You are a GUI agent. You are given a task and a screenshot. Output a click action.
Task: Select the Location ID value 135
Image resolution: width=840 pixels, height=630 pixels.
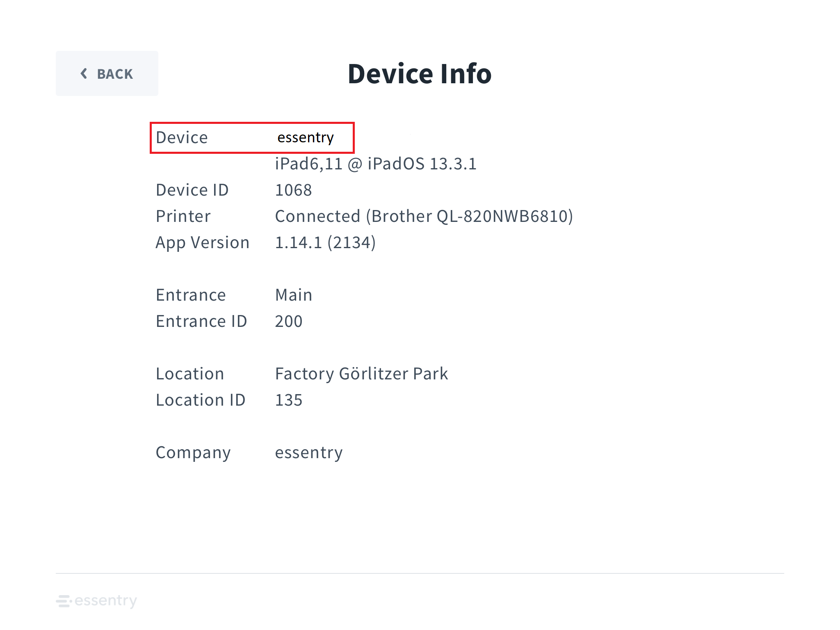[x=289, y=400]
